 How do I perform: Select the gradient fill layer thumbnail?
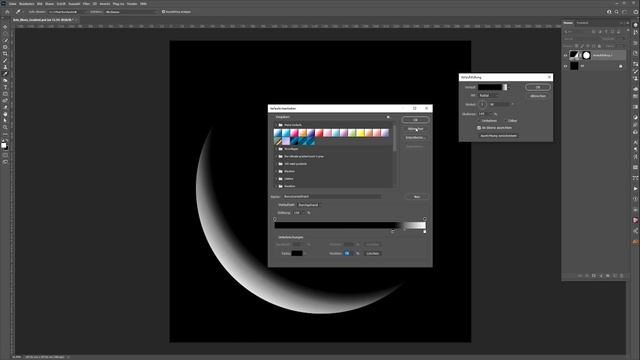pos(574,55)
